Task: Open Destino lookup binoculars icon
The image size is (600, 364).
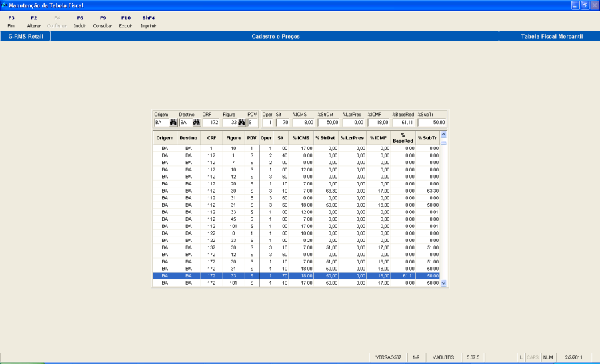Action: point(196,123)
